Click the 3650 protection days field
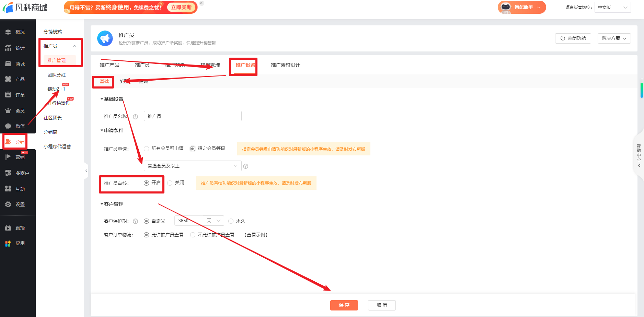 tap(189, 221)
